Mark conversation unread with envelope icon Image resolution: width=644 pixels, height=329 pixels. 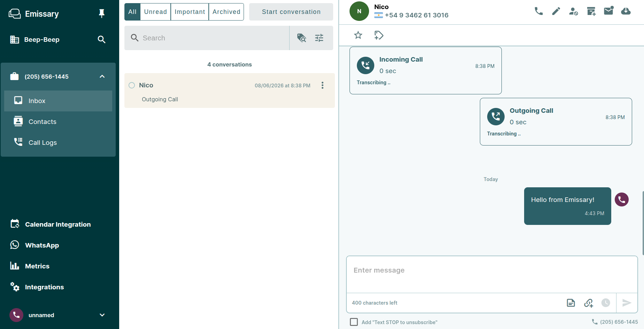tap(608, 11)
